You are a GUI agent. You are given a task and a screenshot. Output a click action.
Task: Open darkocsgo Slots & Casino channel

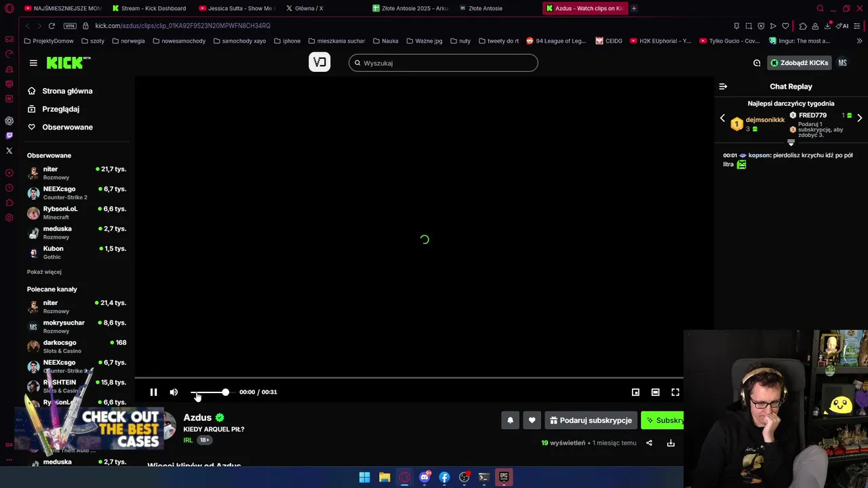point(77,346)
